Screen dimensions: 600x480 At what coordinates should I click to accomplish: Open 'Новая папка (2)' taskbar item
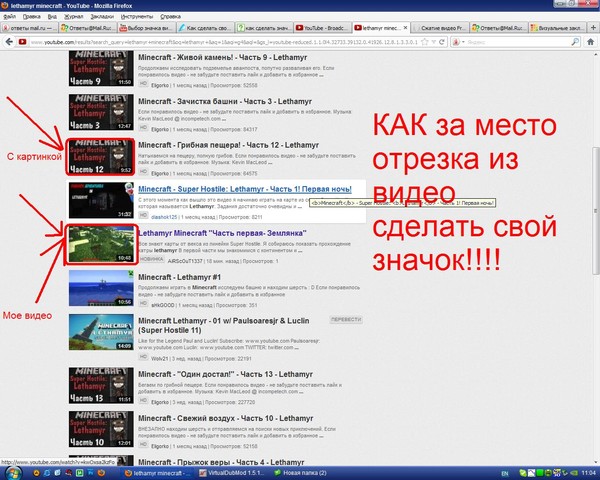302,473
